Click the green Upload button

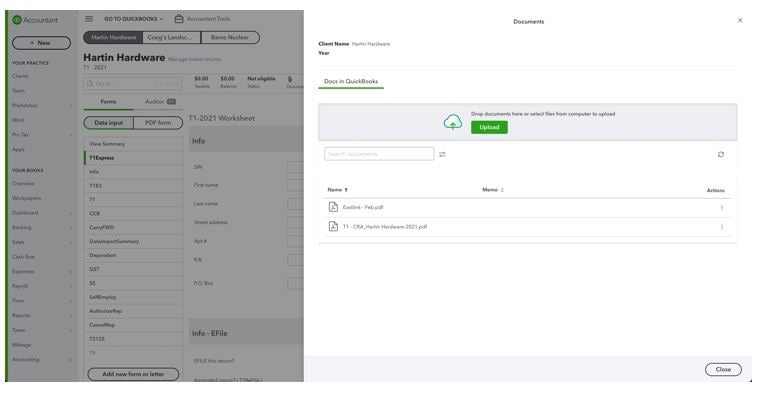489,127
